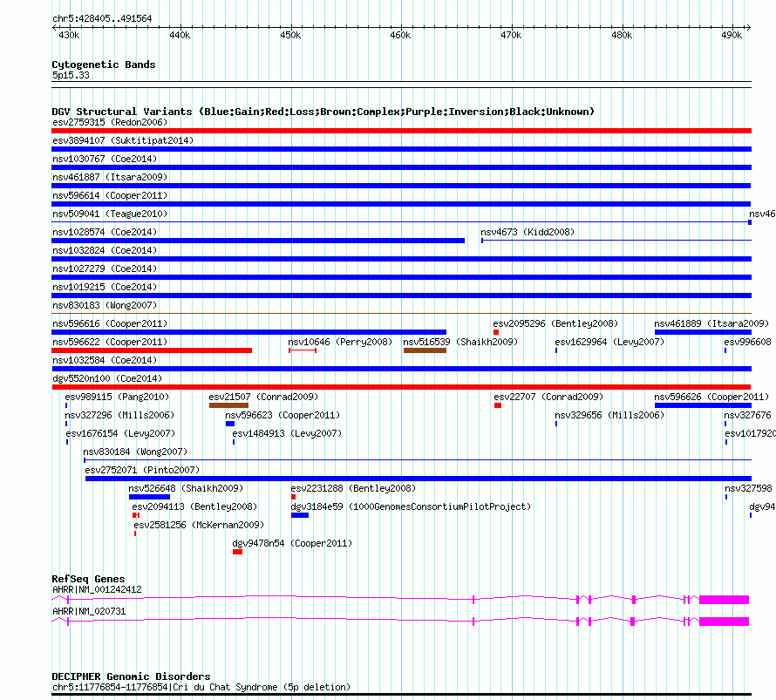Click the DGV Structural Variants track title
This screenshot has height=700, width=776.
(x=323, y=112)
